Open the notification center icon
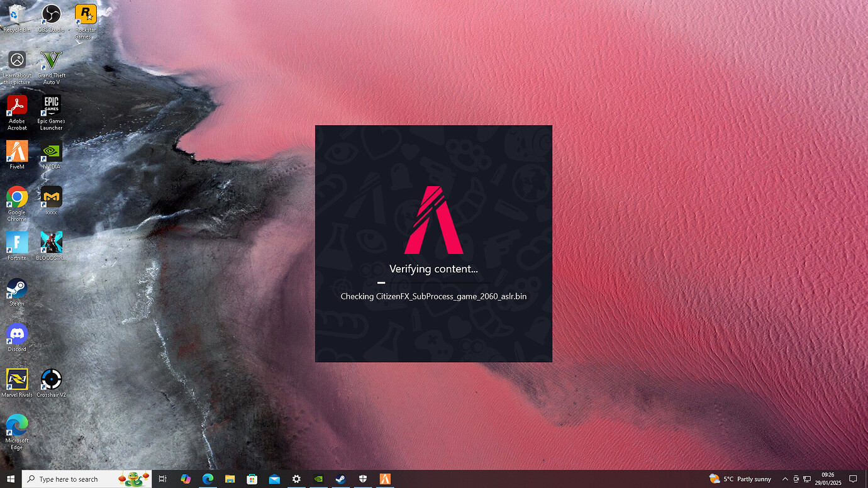 click(x=853, y=479)
